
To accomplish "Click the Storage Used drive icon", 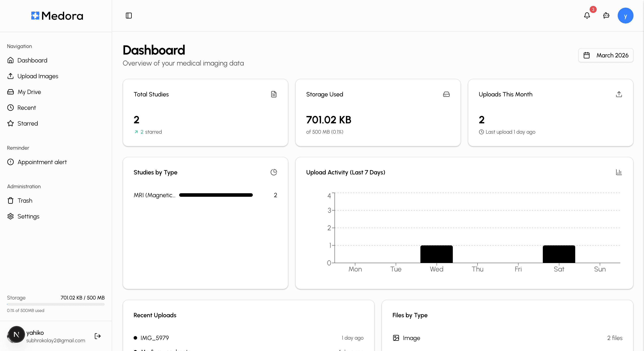I will [x=446, y=94].
